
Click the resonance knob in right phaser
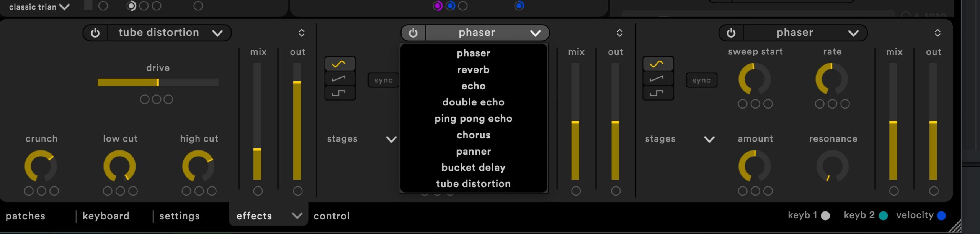tap(832, 166)
